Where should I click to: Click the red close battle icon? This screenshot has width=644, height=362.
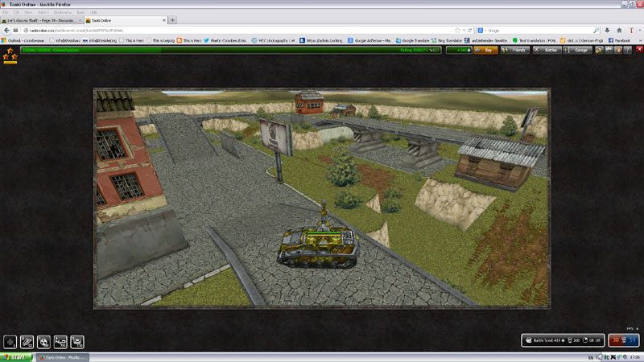pos(638,50)
